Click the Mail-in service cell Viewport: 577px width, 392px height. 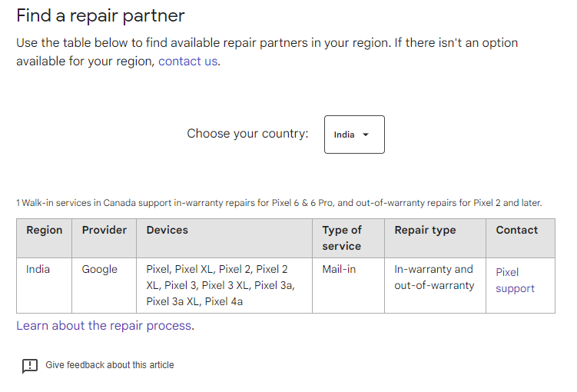[349, 286]
